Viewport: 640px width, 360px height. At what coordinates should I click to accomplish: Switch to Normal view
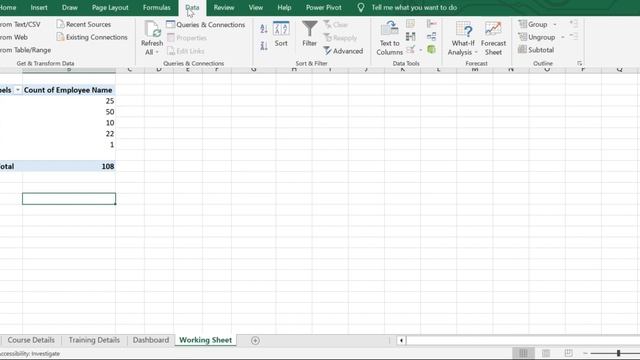click(523, 353)
